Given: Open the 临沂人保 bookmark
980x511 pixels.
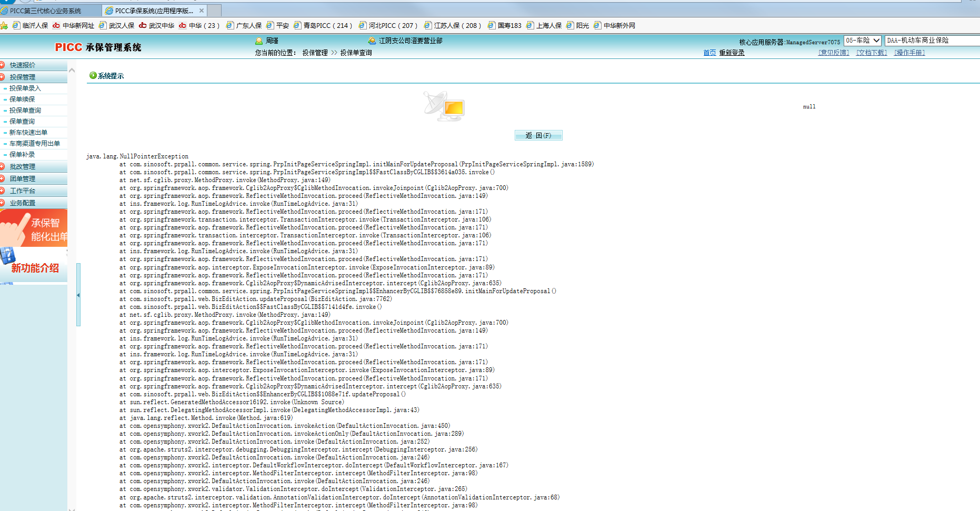Looking at the screenshot, I should [30, 25].
